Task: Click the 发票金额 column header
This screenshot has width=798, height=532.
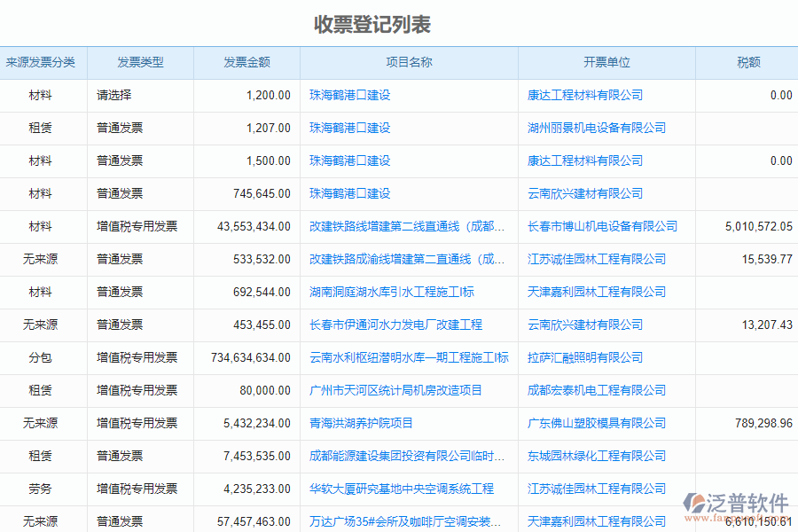Action: (x=246, y=62)
